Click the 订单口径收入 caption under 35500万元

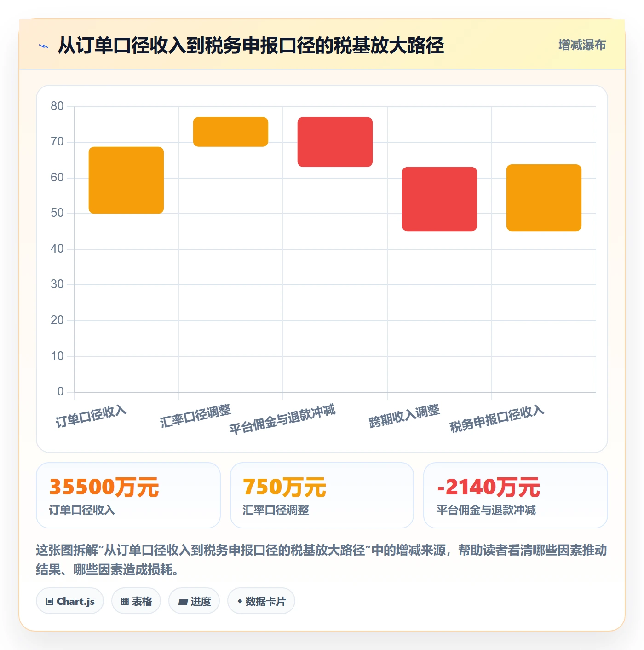pos(82,510)
